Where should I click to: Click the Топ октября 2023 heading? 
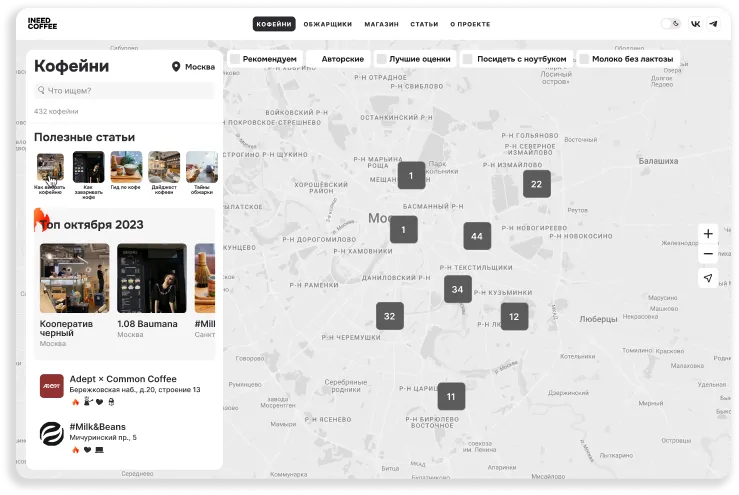point(91,225)
